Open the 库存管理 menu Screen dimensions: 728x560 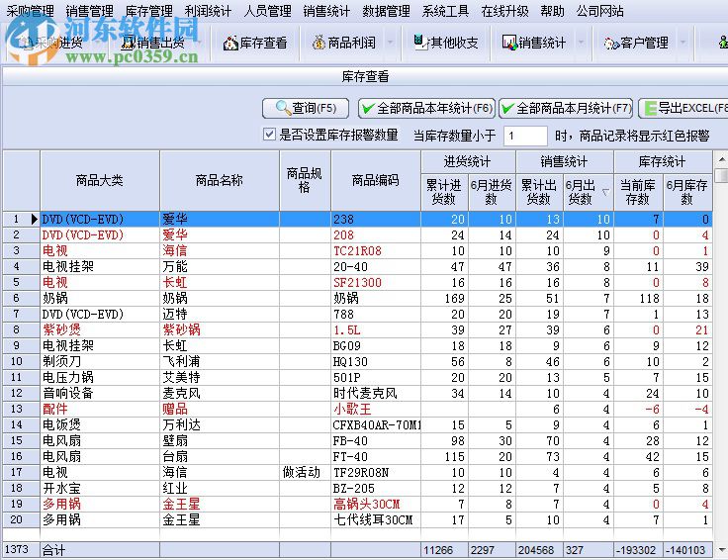pyautogui.click(x=149, y=10)
